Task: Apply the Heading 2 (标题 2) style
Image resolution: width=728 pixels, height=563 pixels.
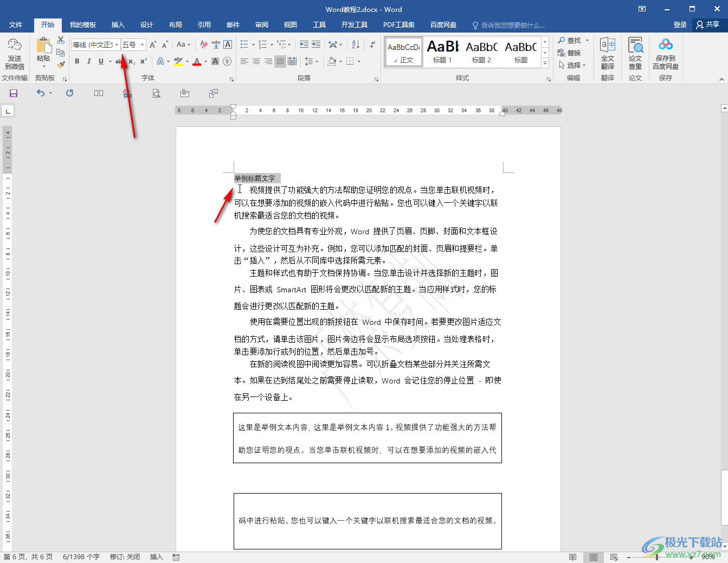Action: [481, 52]
